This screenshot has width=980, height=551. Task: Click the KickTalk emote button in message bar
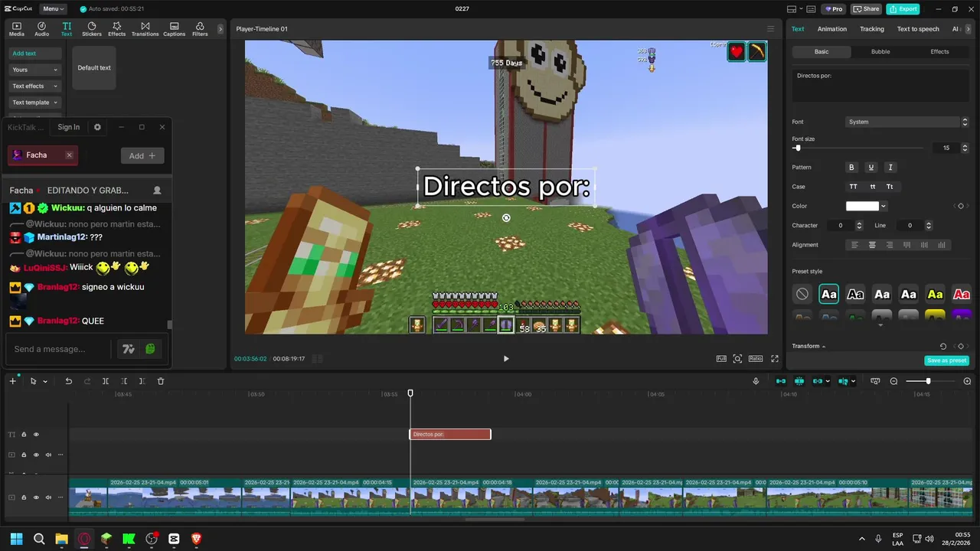point(151,349)
